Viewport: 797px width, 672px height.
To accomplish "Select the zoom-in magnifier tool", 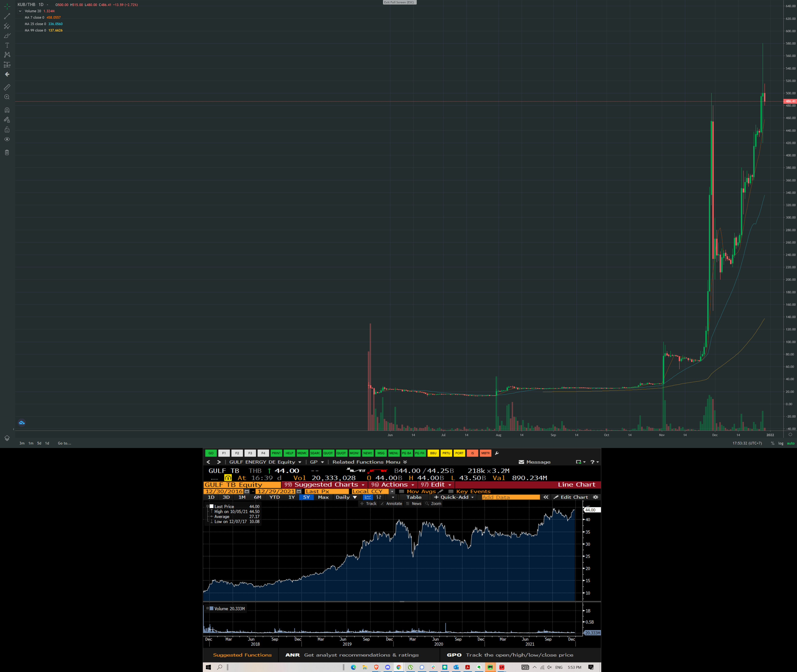I will pos(7,97).
